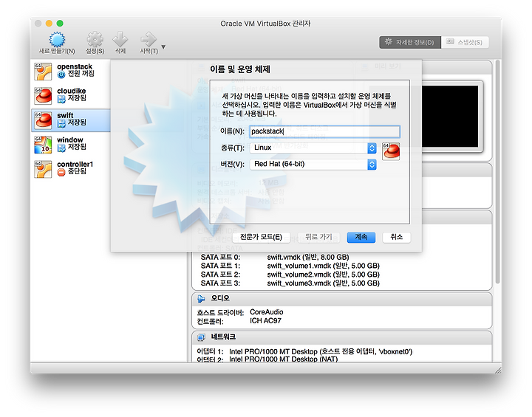Screen dimensions: 532x417
Task: Open the Type (종류) Linux dropdown
Action: tap(313, 148)
